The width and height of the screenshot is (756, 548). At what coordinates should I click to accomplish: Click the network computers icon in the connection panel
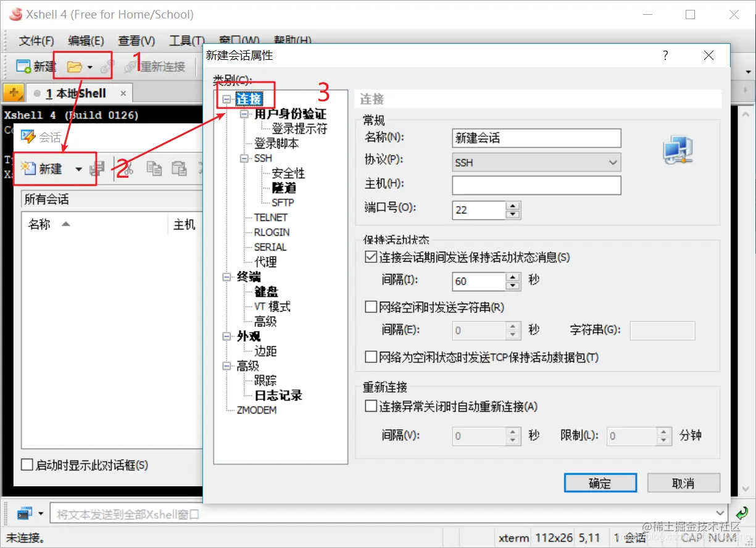[678, 151]
